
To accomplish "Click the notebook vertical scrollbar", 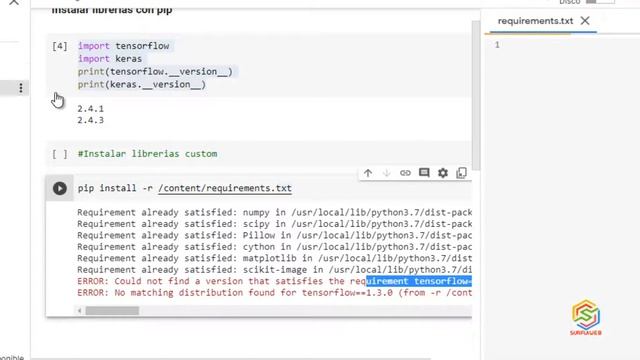I will [476, 95].
